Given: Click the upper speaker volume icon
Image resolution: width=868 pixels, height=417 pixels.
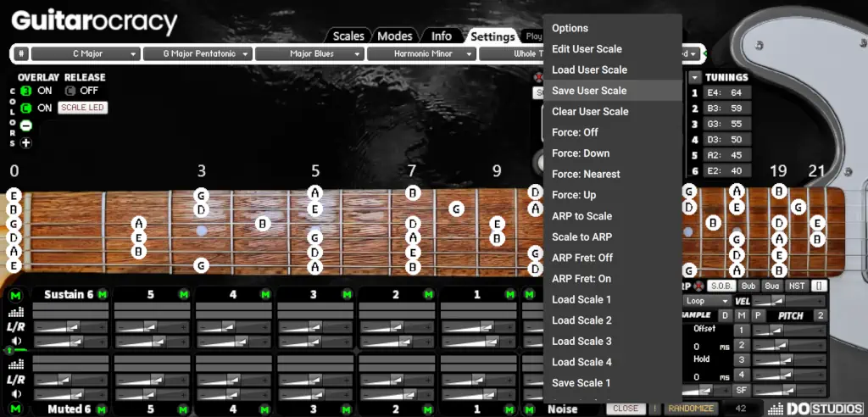Looking at the screenshot, I should click(17, 341).
